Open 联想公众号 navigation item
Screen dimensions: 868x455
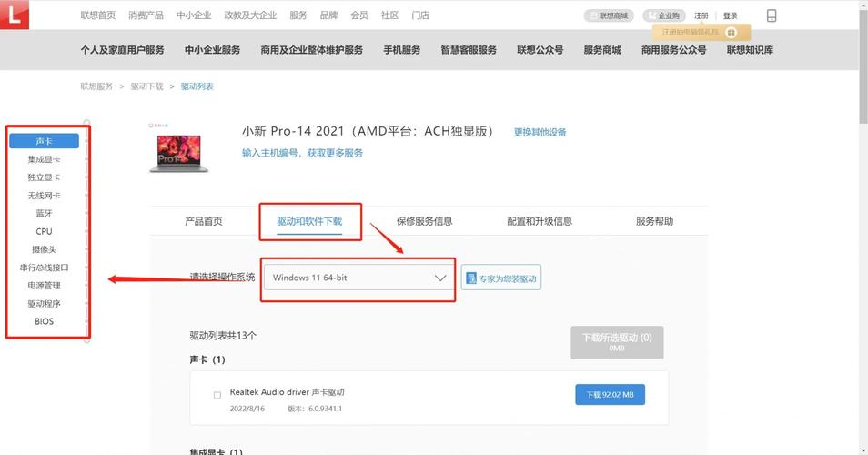(540, 50)
